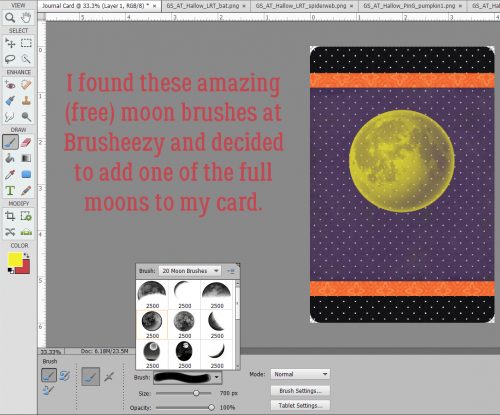The width and height of the screenshot is (500, 415).
Task: Select the Brush tool in Draw section
Action: 10,142
